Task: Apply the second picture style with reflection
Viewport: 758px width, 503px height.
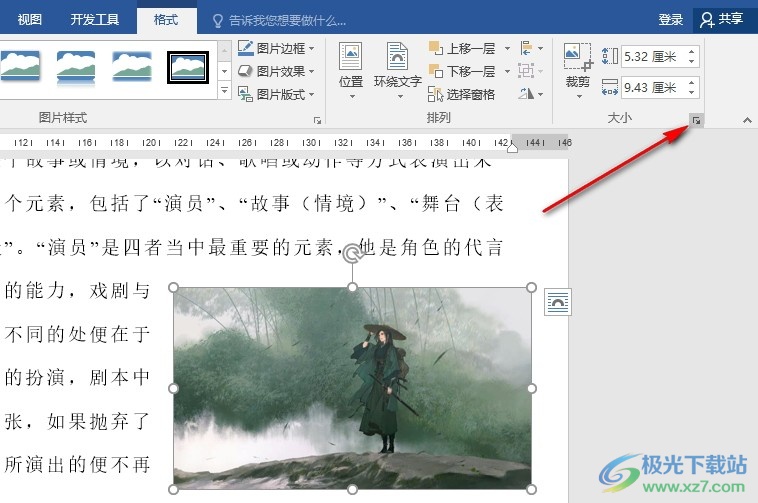Action: [x=76, y=67]
